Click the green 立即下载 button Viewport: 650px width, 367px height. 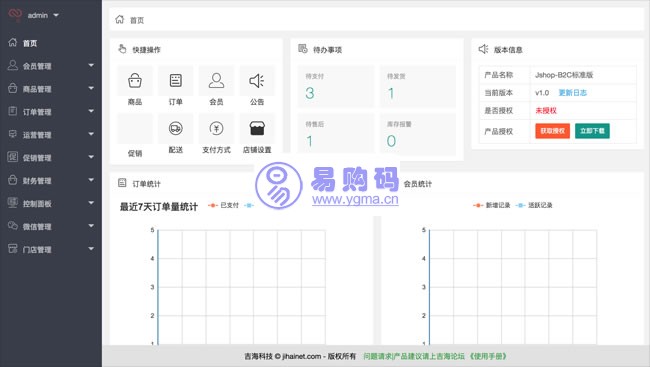point(592,131)
